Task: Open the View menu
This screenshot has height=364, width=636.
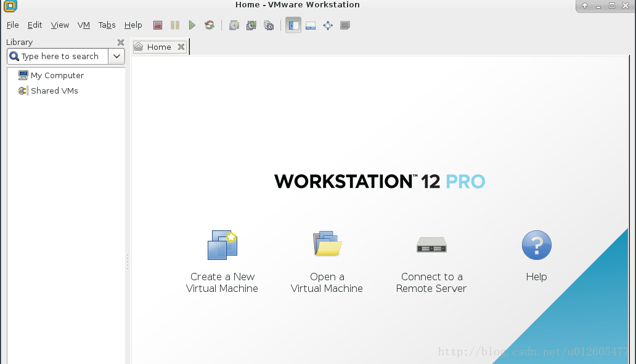Action: tap(60, 25)
